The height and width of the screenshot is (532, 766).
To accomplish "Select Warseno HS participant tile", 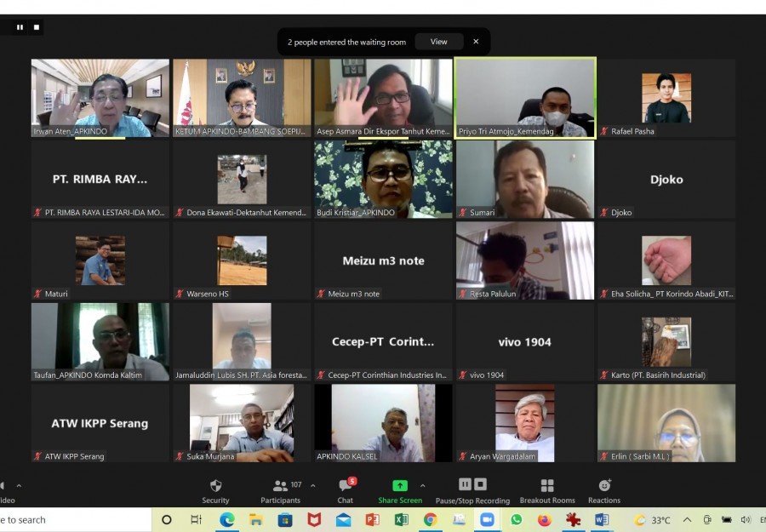I will coord(242,260).
